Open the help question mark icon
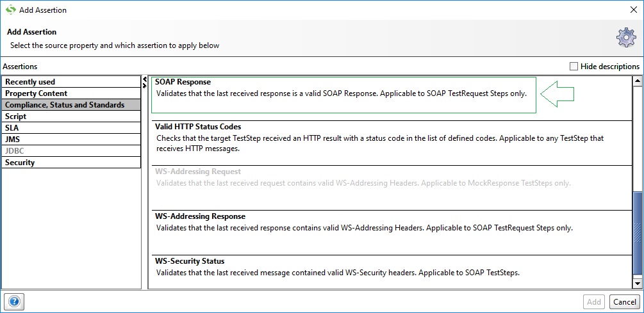This screenshot has width=644, height=313. click(14, 302)
